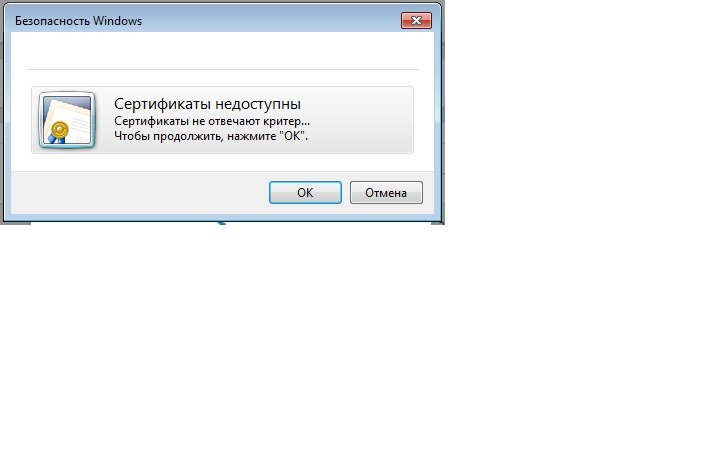Click the Сертификаты не отвечают критер... text line
The height and width of the screenshot is (469, 725).
tap(212, 121)
